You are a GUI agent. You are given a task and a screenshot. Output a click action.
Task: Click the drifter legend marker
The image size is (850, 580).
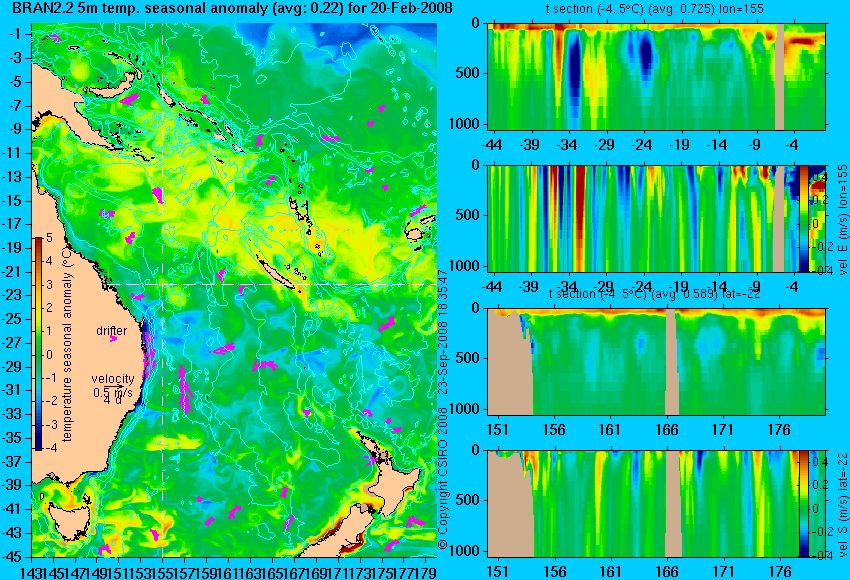[113, 339]
